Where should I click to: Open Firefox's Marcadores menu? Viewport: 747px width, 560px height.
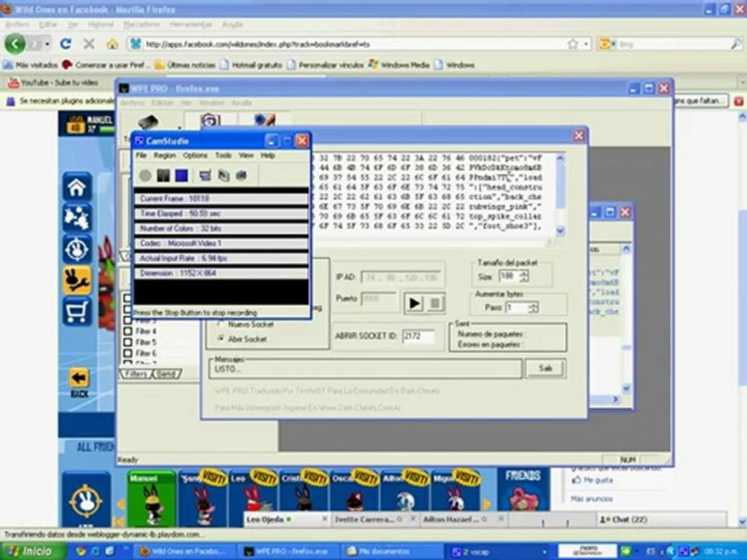[x=142, y=24]
